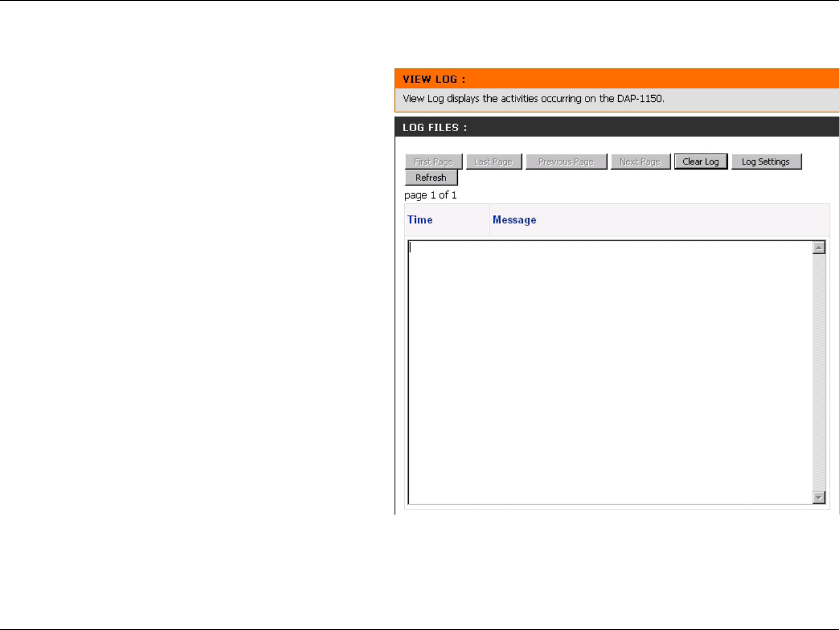This screenshot has width=840, height=630.
Task: Click the LOG FILES section heading
Action: pos(435,128)
